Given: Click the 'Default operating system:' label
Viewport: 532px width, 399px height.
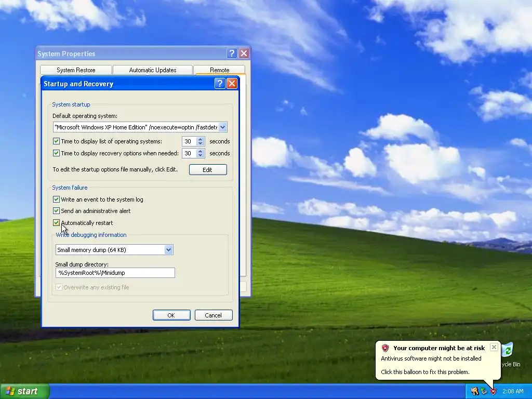Looking at the screenshot, I should pos(85,116).
